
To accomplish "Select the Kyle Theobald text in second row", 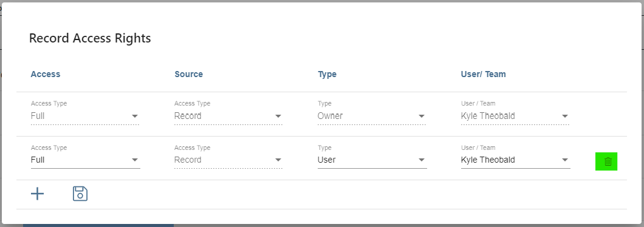I will coord(488,160).
